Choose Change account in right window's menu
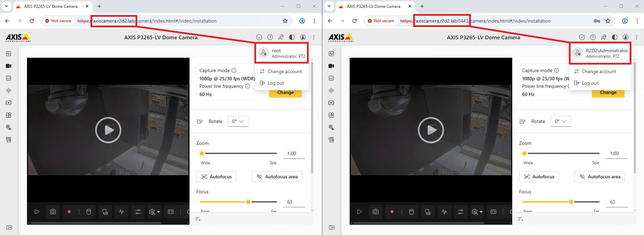The width and height of the screenshot is (644, 235). point(599,71)
